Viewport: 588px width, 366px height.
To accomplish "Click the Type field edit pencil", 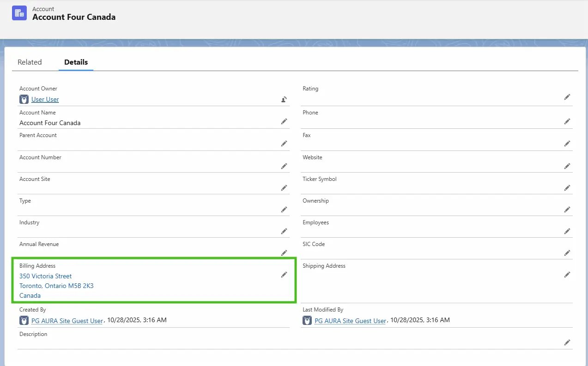I will (x=284, y=210).
